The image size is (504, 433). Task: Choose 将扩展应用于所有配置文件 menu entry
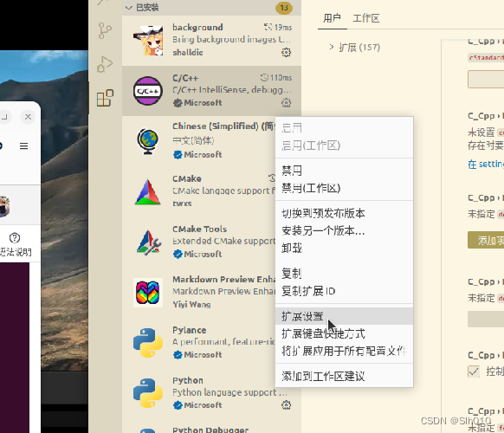345,351
